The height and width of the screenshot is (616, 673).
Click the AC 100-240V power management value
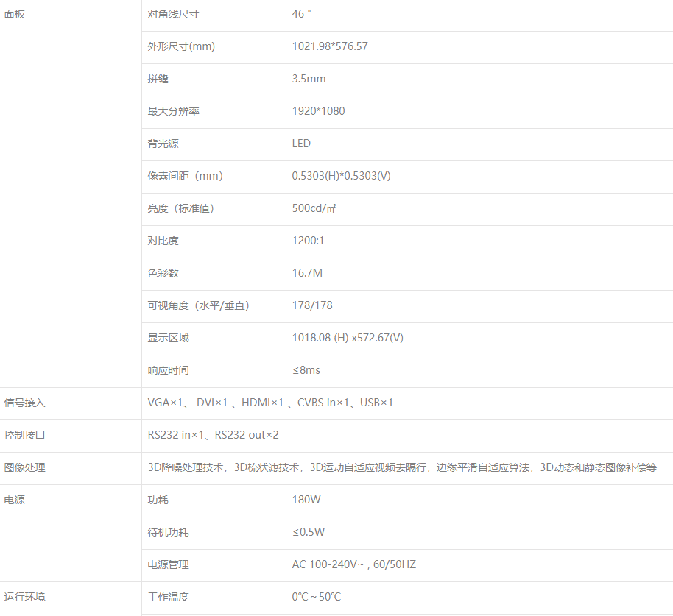click(x=353, y=564)
